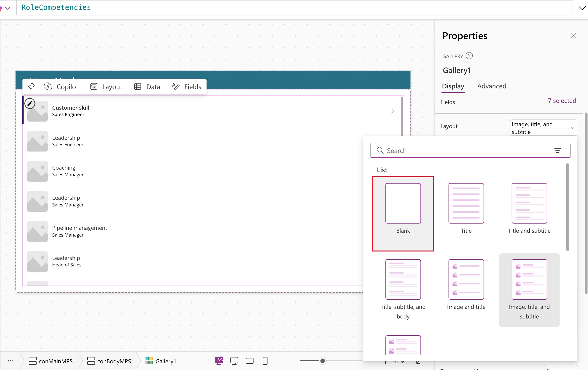The width and height of the screenshot is (588, 370).
Task: Open Fields from the gallery toolbar
Action: (187, 87)
